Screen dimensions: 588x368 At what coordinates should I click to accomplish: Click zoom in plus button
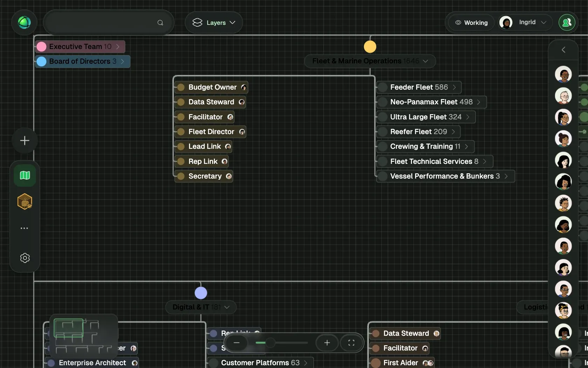pyautogui.click(x=327, y=343)
